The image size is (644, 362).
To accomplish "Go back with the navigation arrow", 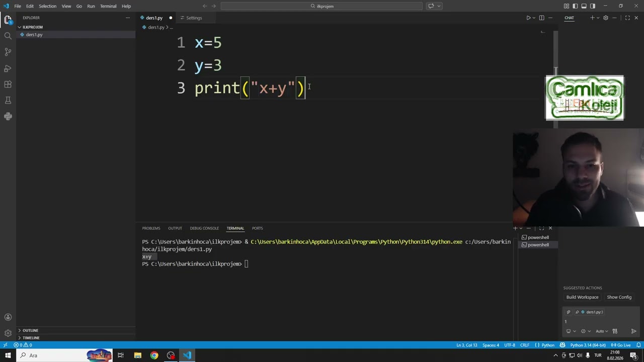I will (204, 6).
